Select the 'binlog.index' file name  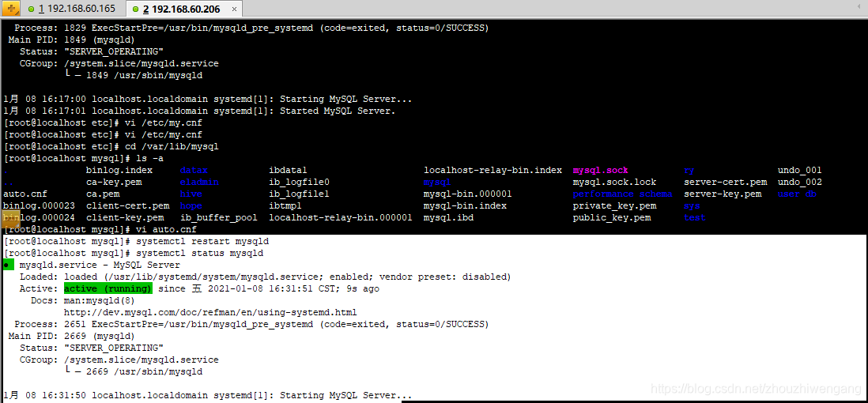click(x=119, y=170)
